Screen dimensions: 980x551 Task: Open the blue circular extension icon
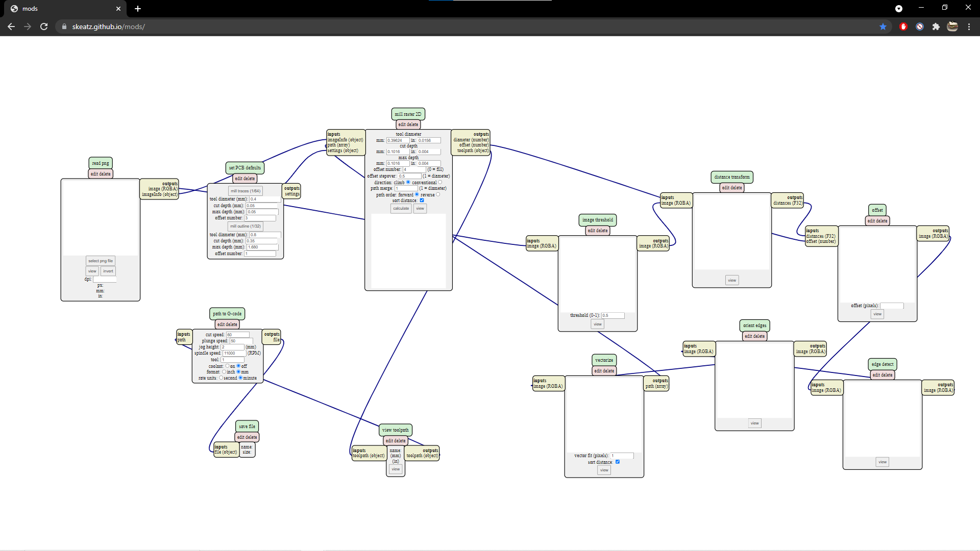919,27
